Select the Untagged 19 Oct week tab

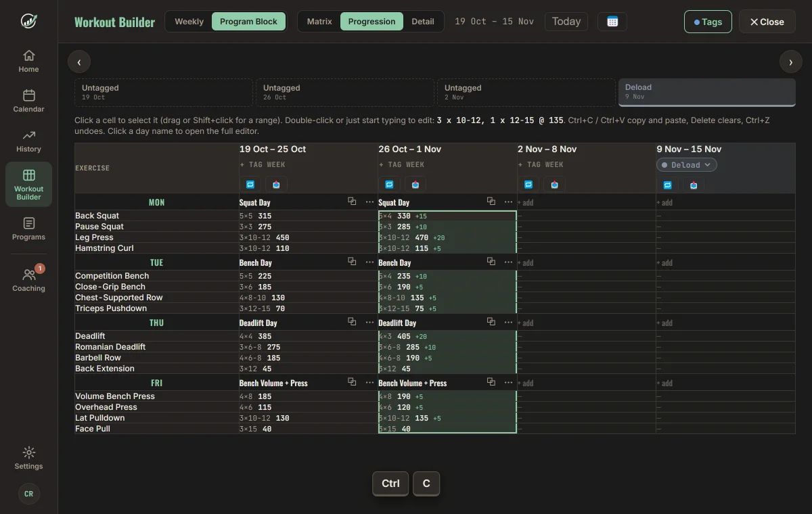coord(163,93)
